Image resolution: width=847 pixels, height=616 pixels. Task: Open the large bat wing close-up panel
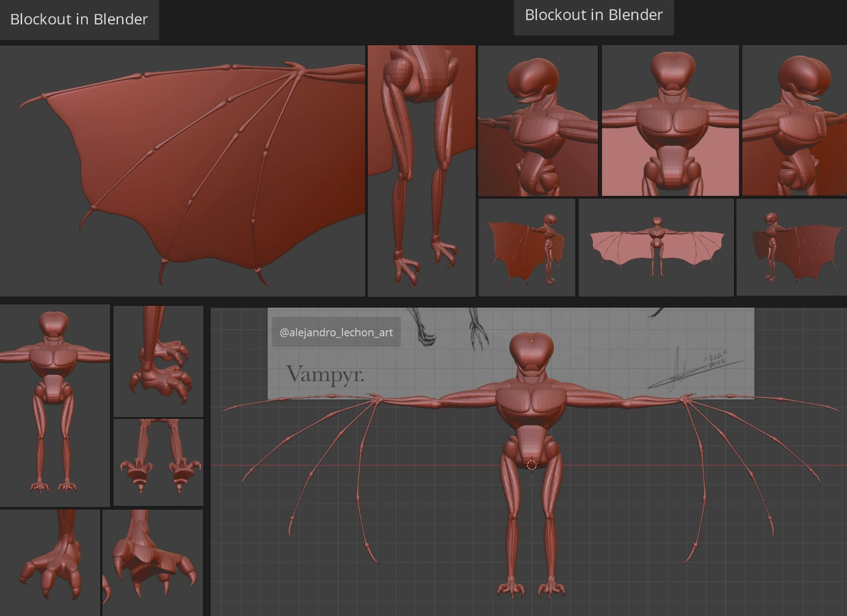pos(182,170)
